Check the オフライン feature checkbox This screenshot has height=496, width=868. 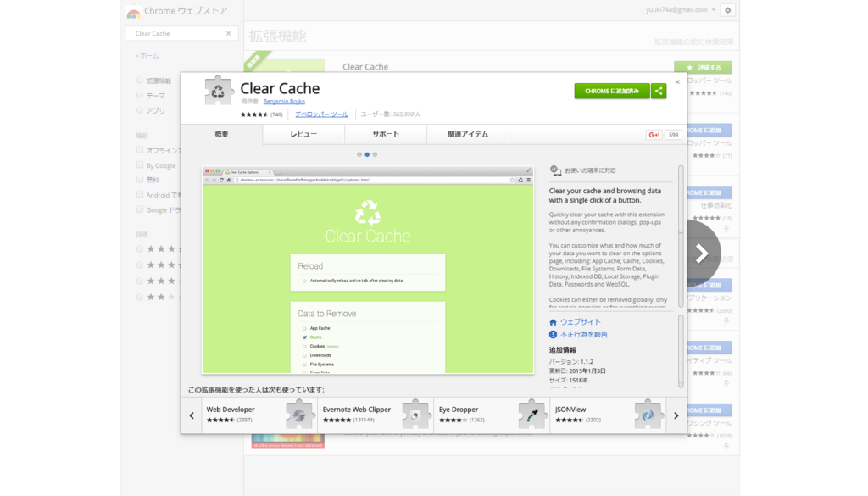[x=140, y=150]
